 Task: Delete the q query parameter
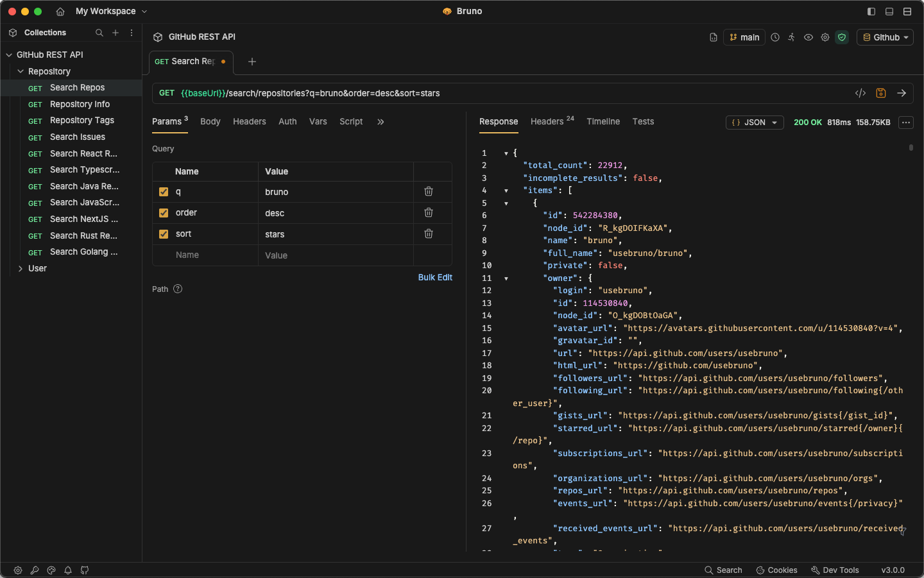[x=429, y=191]
